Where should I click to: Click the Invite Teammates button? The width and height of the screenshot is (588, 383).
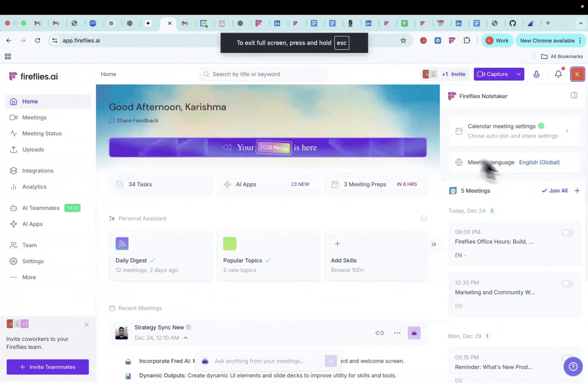click(48, 367)
